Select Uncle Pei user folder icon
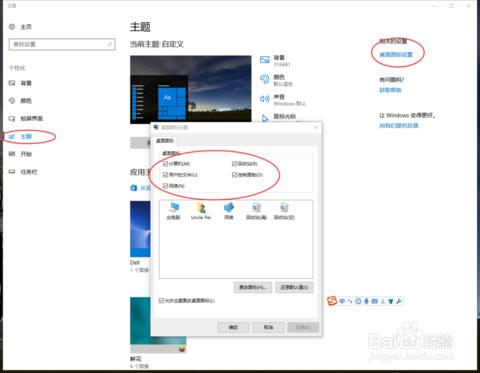 click(x=201, y=207)
